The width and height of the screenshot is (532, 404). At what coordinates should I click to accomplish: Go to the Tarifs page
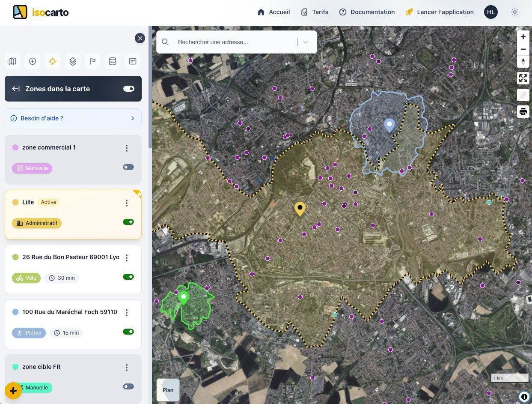coord(315,12)
